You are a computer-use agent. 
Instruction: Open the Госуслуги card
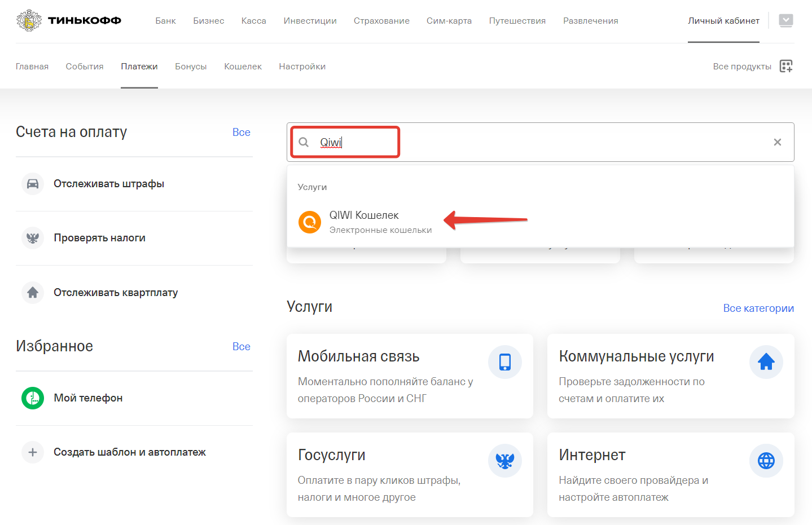(x=410, y=475)
